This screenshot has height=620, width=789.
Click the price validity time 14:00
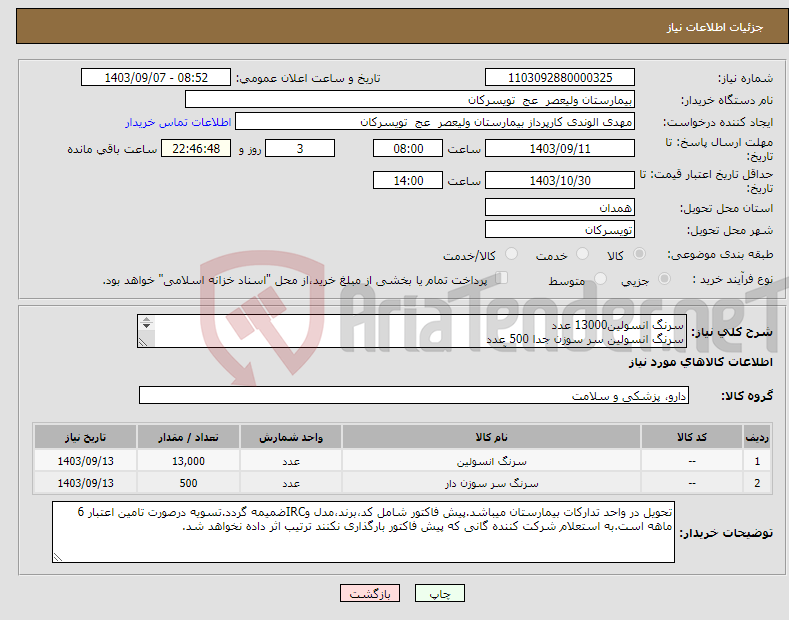coord(408,180)
